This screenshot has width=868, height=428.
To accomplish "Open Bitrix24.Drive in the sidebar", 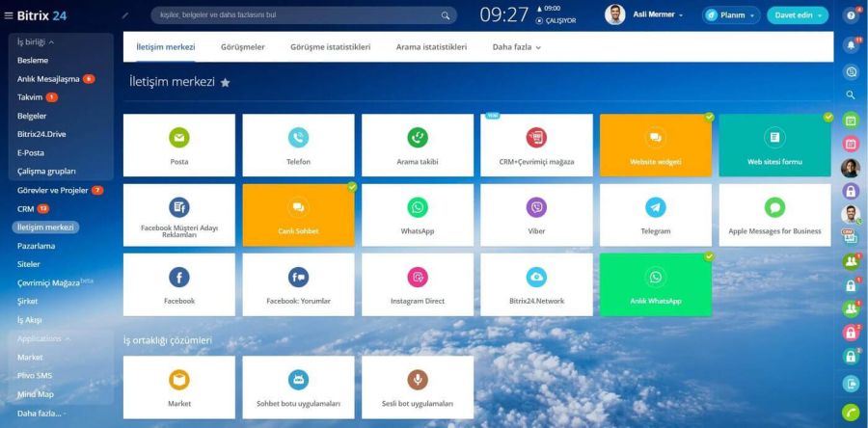I will pyautogui.click(x=41, y=134).
